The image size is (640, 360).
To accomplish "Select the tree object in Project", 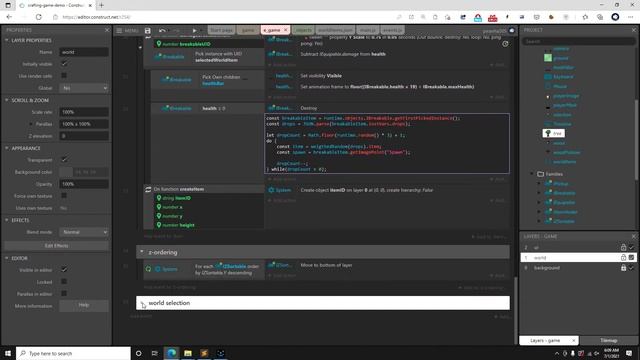I will [554, 133].
